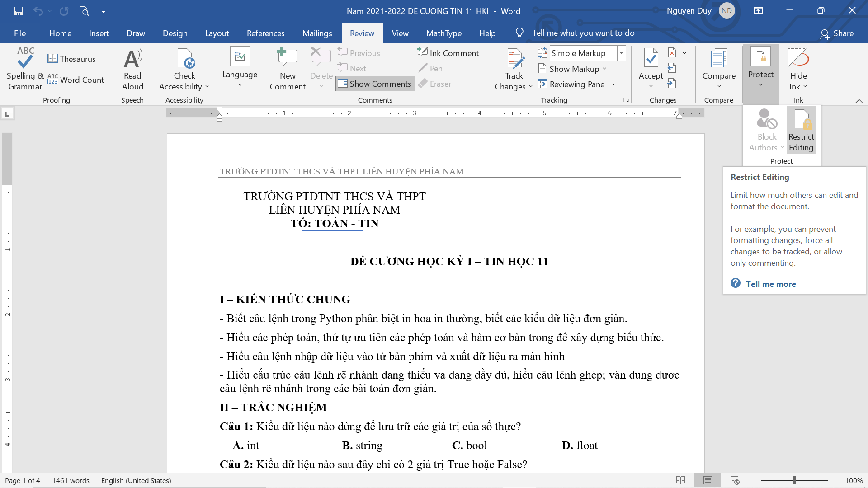Go to the MathType tab

click(444, 33)
